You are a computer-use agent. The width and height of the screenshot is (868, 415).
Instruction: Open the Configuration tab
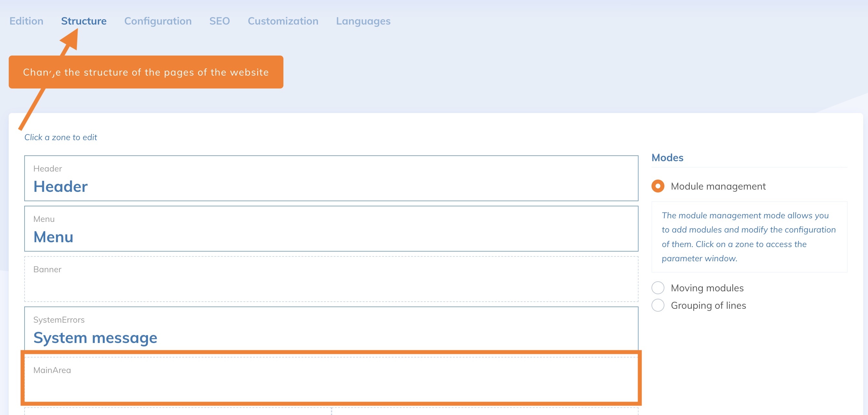[x=158, y=21]
